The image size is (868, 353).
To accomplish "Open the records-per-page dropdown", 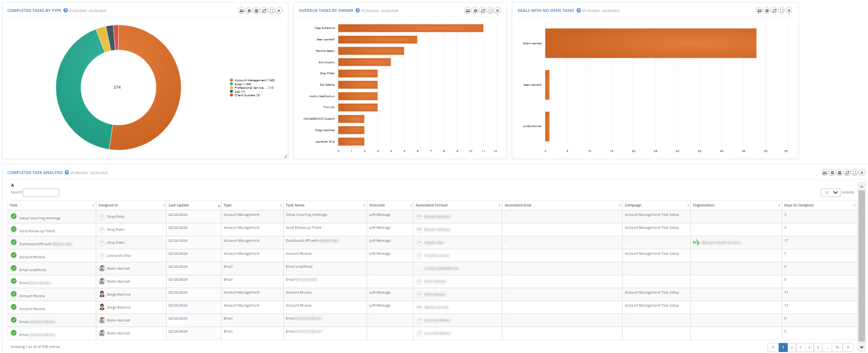I will 831,192.
